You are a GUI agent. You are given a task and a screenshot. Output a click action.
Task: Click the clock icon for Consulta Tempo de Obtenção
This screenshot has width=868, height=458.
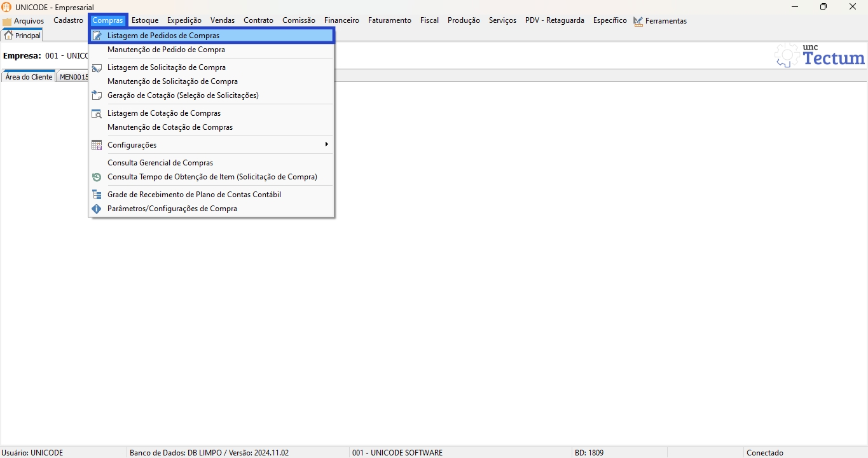[x=97, y=177]
